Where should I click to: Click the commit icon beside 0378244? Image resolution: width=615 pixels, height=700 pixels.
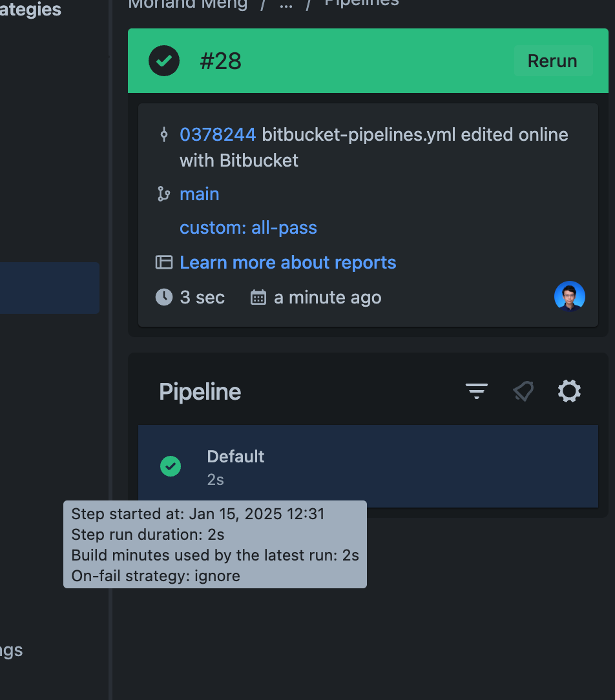tap(164, 135)
